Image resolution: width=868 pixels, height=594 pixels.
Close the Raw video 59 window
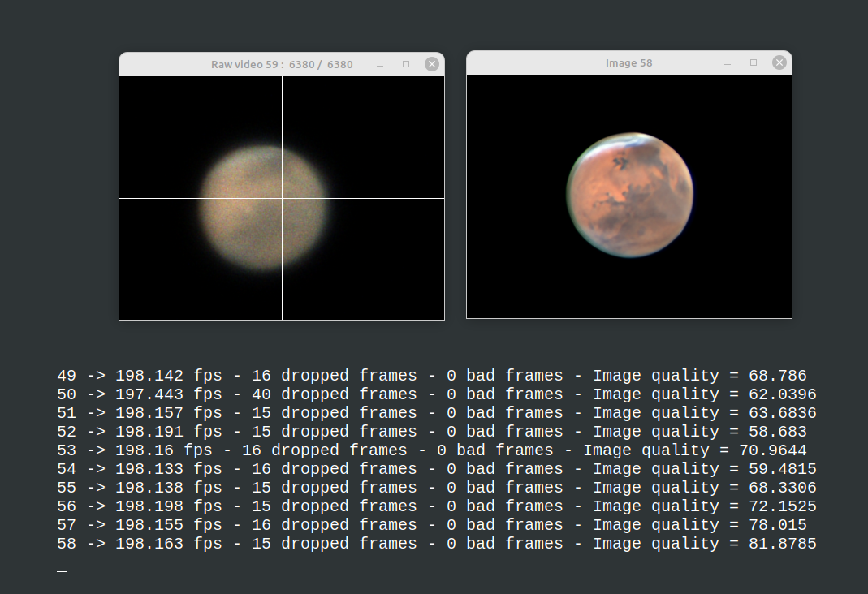[432, 64]
